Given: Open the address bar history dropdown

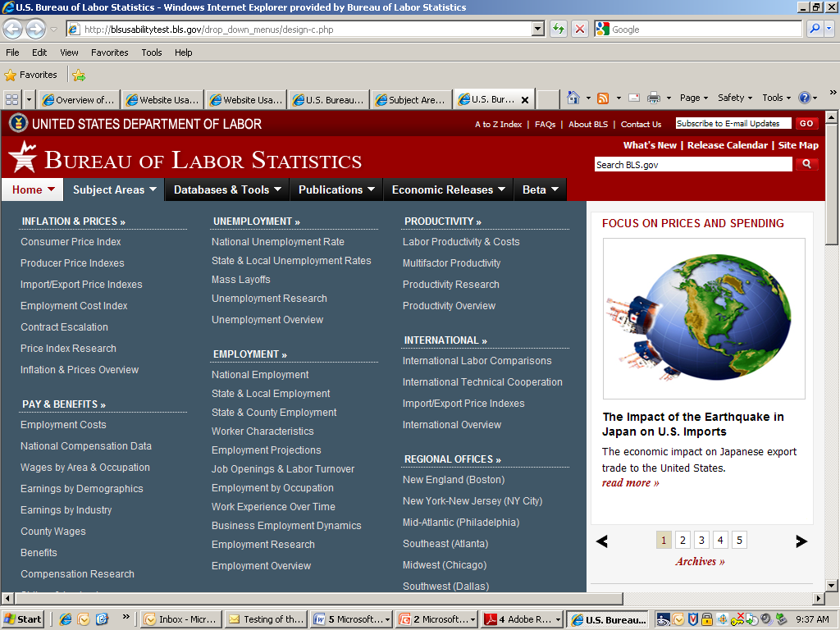Looking at the screenshot, I should (538, 29).
